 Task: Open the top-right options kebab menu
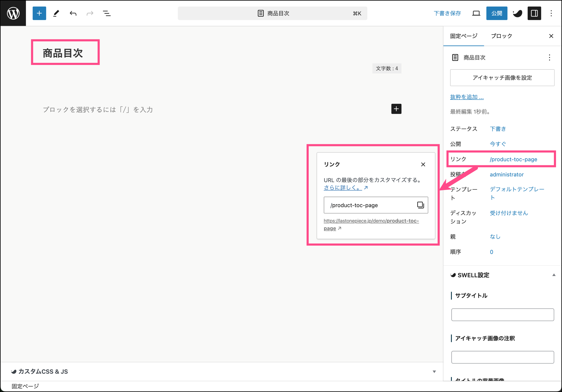click(x=551, y=13)
